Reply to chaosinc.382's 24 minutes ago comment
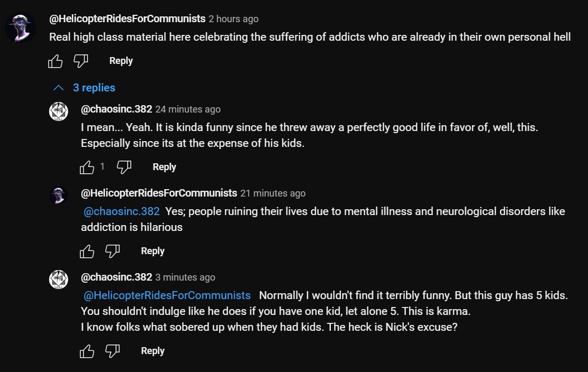 164,167
